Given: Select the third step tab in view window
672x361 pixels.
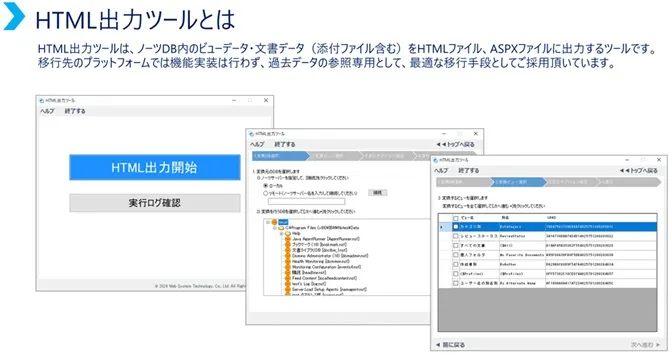Looking at the screenshot, I should click(572, 182).
